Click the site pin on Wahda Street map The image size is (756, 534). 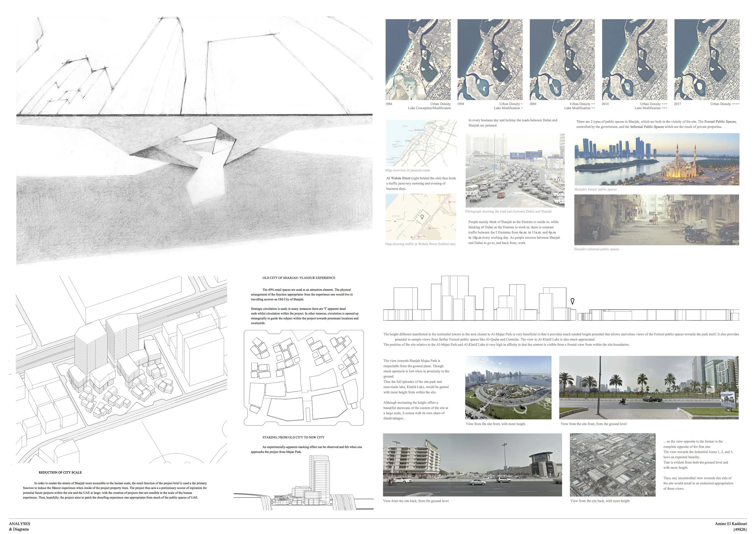(422, 217)
